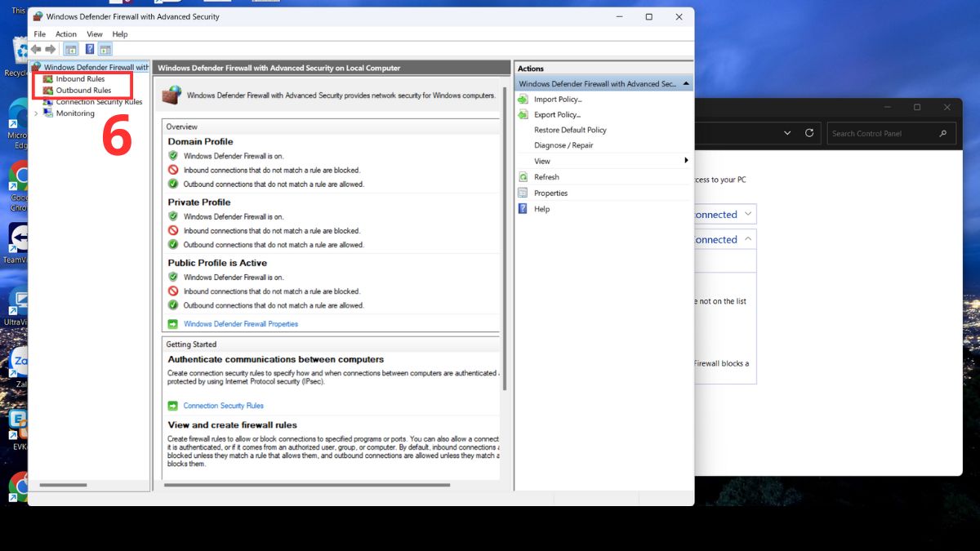Viewport: 980px width, 551px height.
Task: Open the Action menu
Action: (66, 34)
